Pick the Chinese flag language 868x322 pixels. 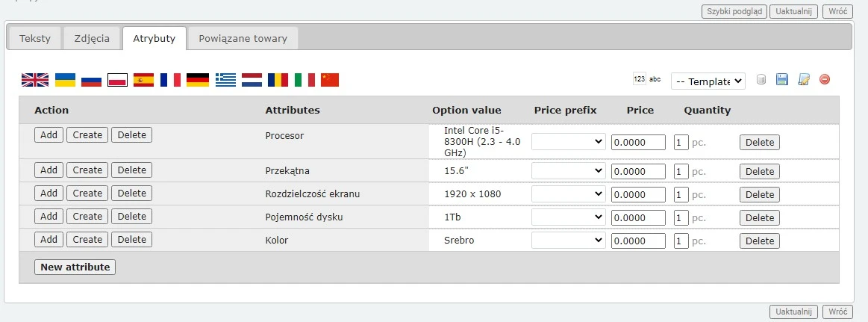tap(330, 80)
